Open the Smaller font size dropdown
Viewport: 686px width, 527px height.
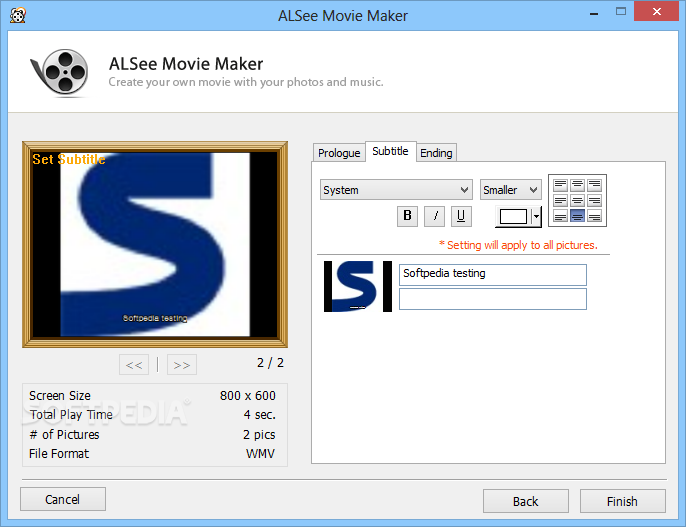[511, 190]
